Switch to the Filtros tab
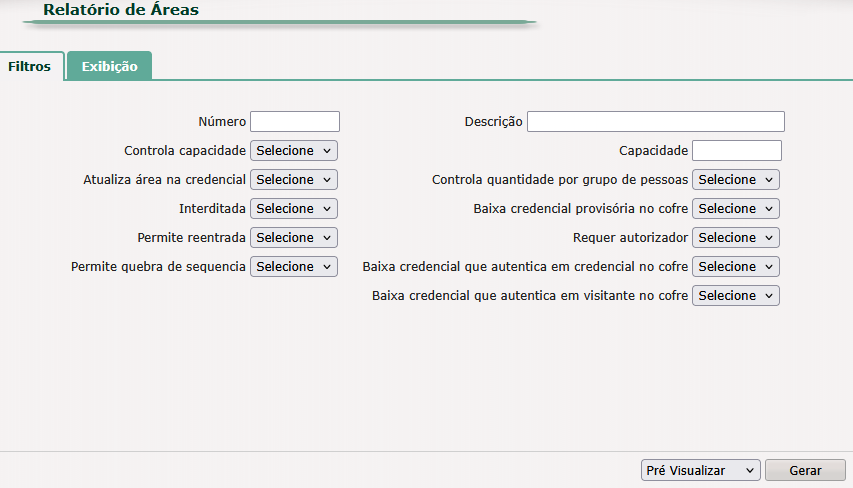 pos(32,66)
